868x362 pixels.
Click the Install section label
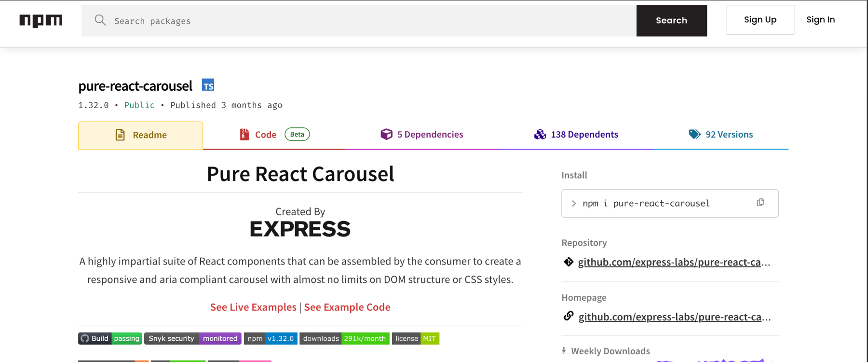pyautogui.click(x=574, y=175)
